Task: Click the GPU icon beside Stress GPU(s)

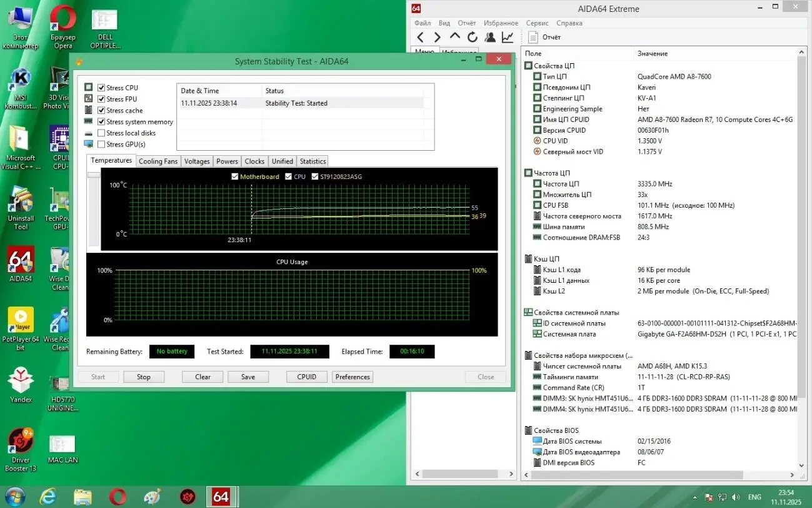Action: pyautogui.click(x=88, y=144)
